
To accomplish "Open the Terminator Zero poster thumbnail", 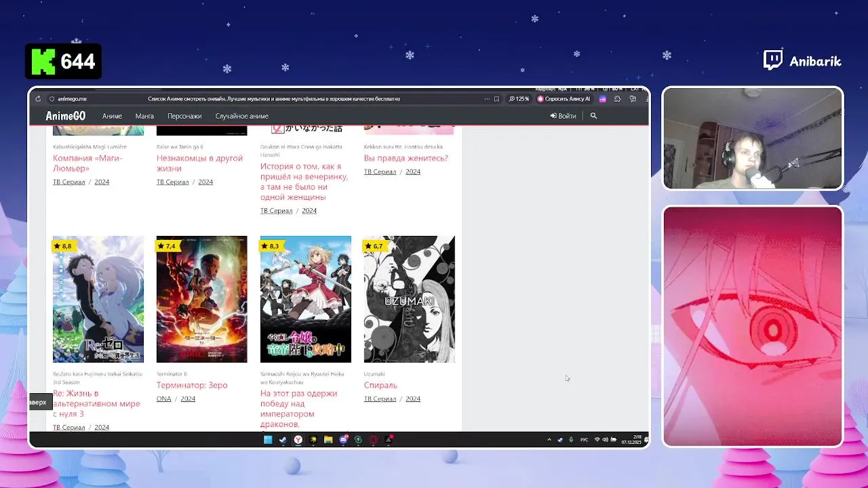I will coord(202,299).
